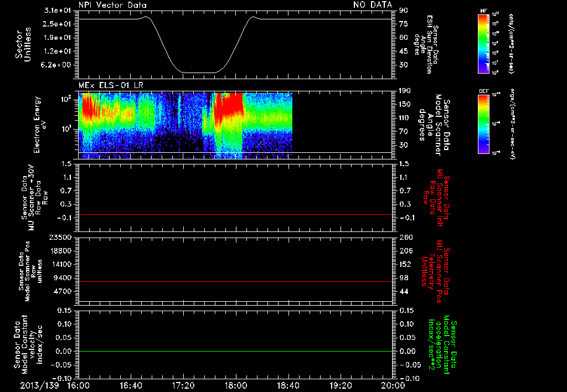567x392 pixels.
Task: Click the 16:00 time axis label
Action: 79,385
